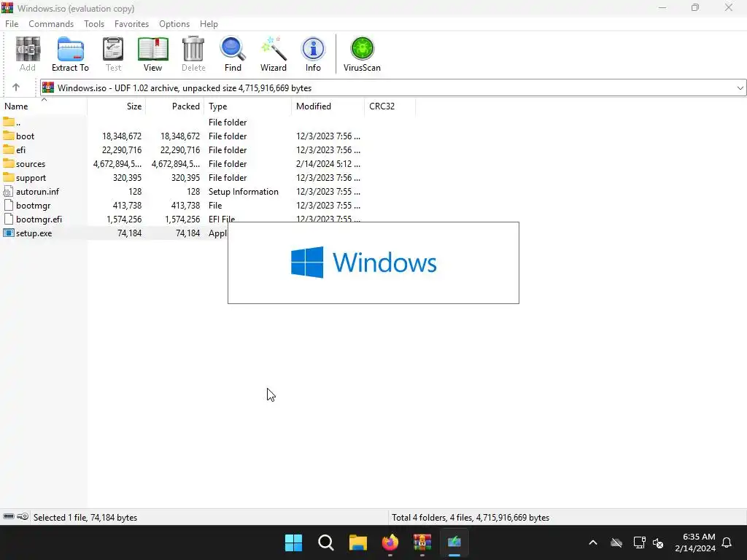Image resolution: width=747 pixels, height=560 pixels.
Task: Click the muted volume tray icon
Action: pyautogui.click(x=658, y=542)
